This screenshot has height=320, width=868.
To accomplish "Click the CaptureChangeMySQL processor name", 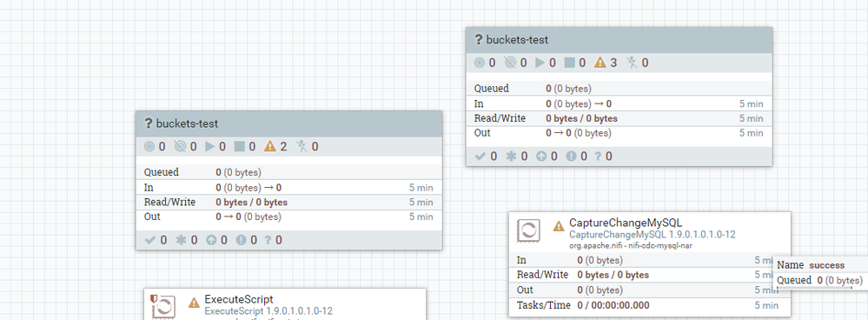I will click(626, 223).
